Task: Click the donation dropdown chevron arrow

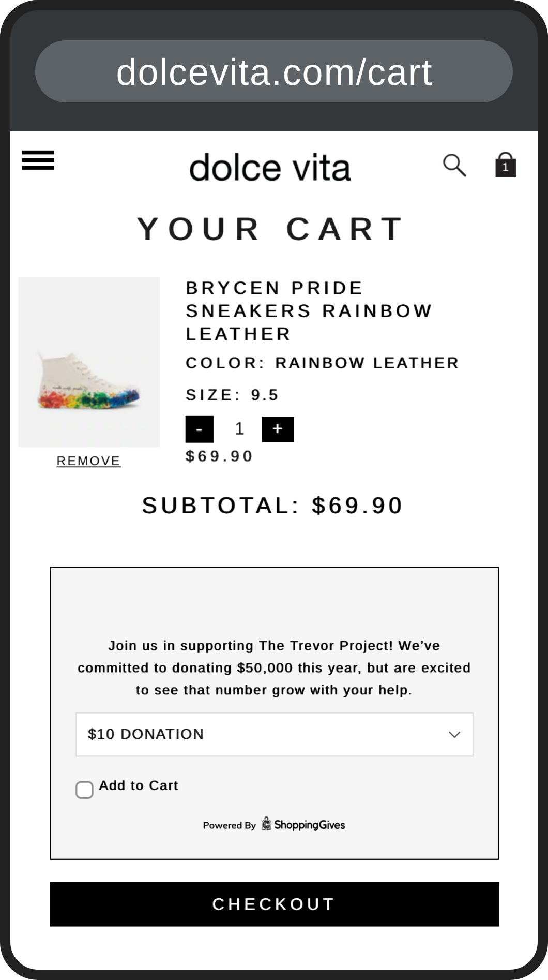Action: 454,734
